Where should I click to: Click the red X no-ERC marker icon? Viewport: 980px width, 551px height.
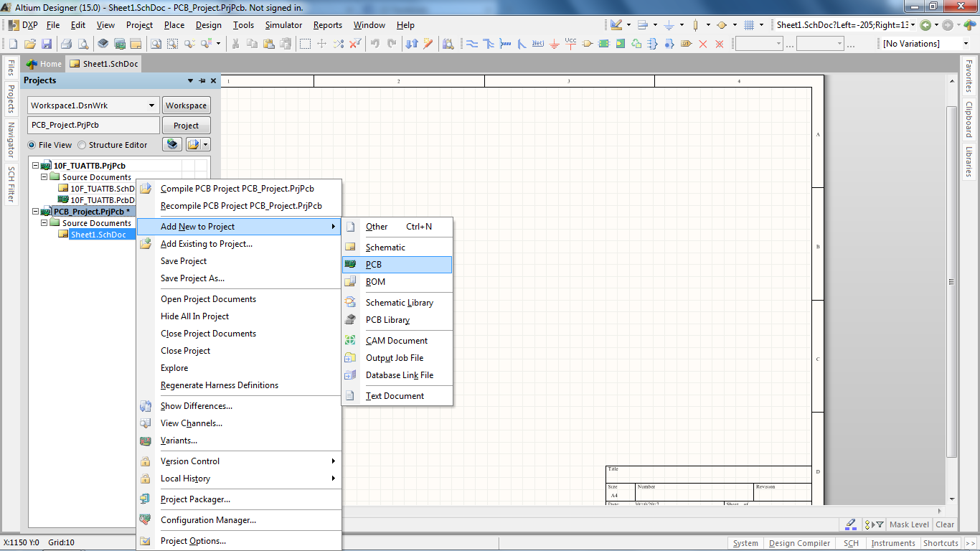tap(703, 44)
